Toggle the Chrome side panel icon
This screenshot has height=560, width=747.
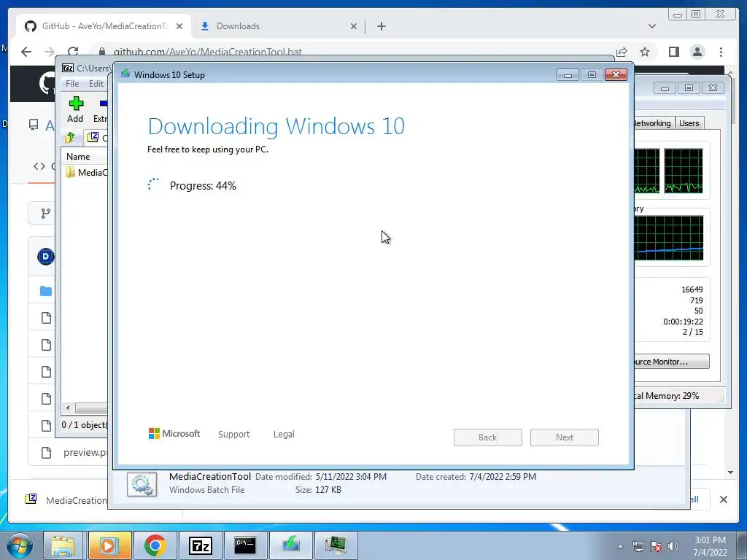click(673, 52)
